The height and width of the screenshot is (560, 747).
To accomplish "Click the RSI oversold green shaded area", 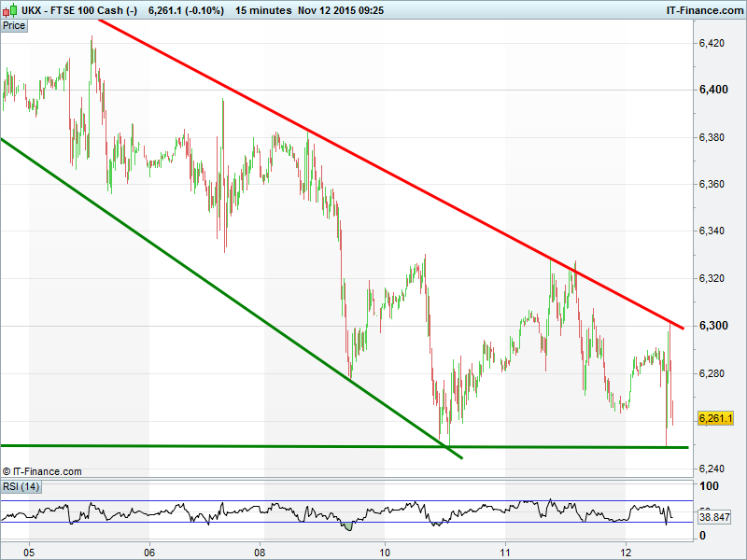I will (x=348, y=526).
